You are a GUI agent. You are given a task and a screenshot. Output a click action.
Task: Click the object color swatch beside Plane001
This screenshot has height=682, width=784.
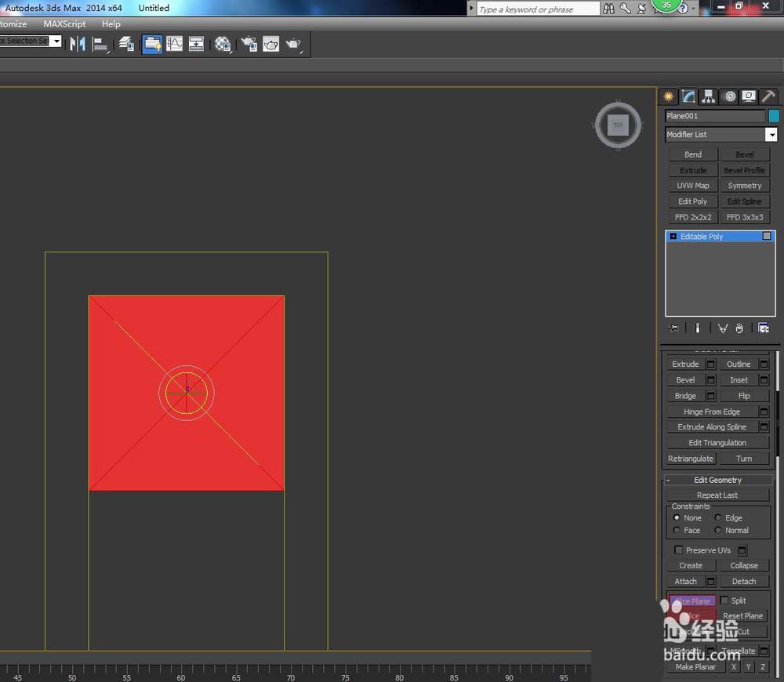[774, 116]
